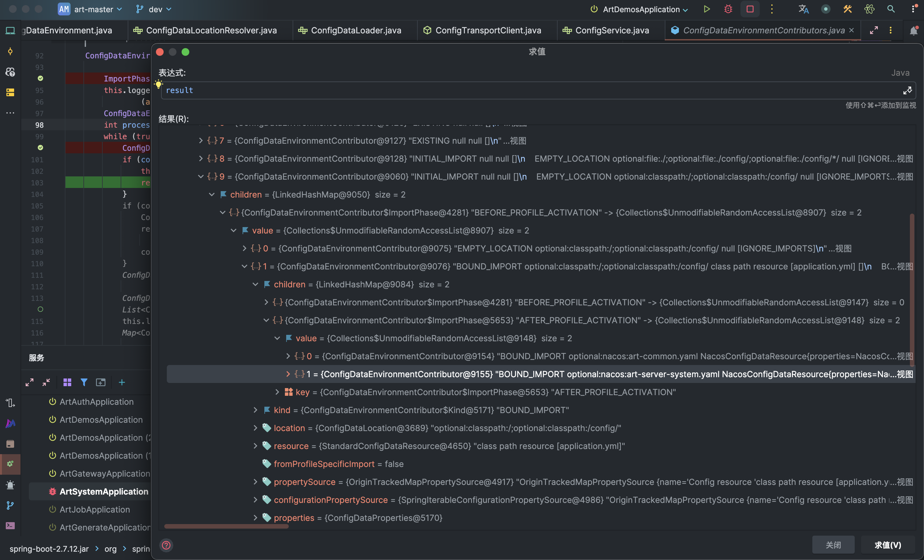The image size is (924, 560).
Task: Expand the resource StandardConfigDataResource node
Action: tap(255, 446)
